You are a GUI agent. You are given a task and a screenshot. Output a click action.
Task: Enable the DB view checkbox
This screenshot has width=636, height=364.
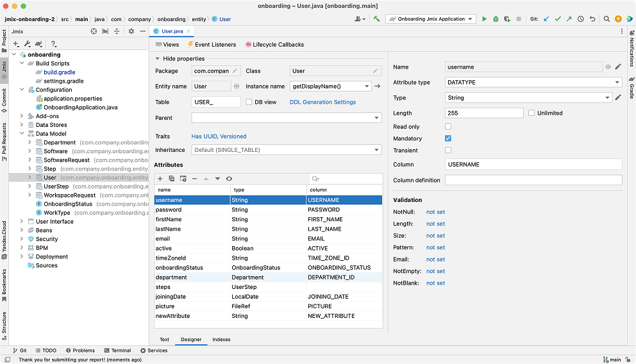pyautogui.click(x=249, y=102)
